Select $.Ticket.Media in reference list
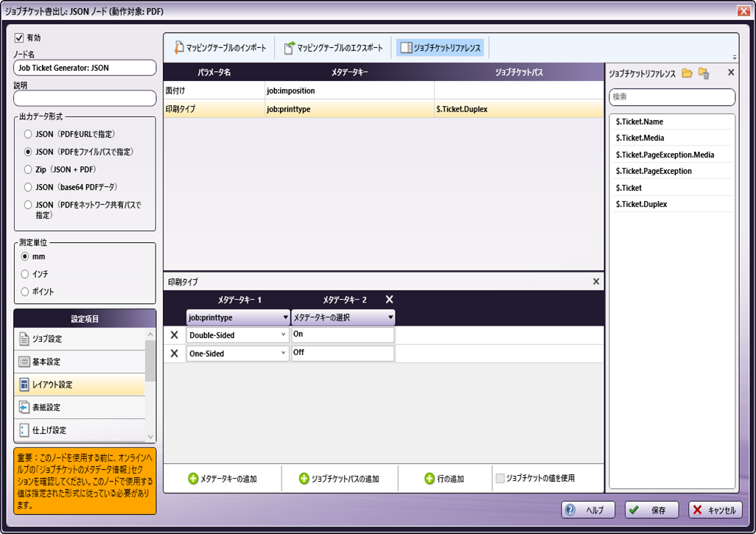The image size is (756, 534). pos(672,138)
